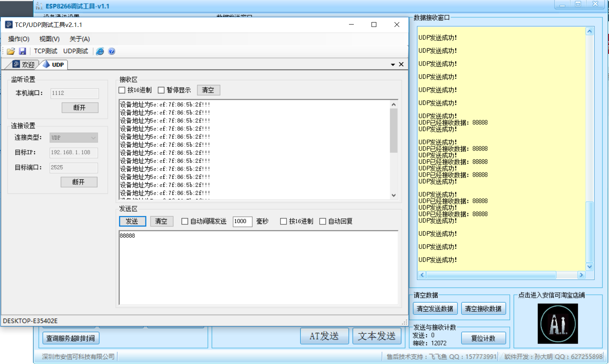Expand the 连接类型 UDP combo box
This screenshot has height=364, width=609.
[74, 138]
